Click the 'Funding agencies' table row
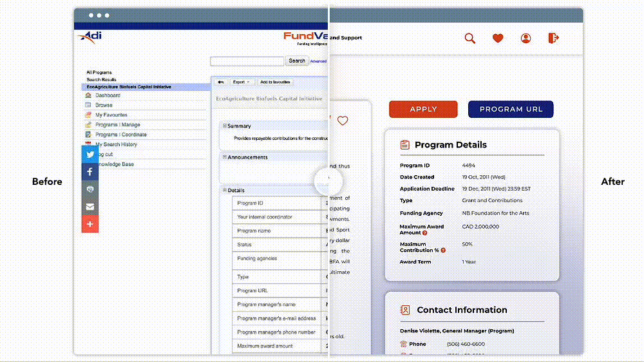This screenshot has width=644, height=362. click(279, 260)
